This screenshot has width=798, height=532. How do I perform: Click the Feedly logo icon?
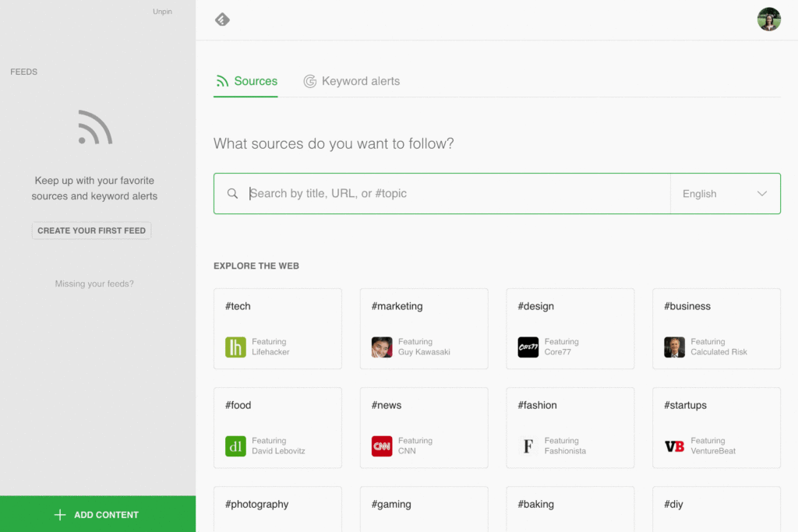pyautogui.click(x=222, y=19)
